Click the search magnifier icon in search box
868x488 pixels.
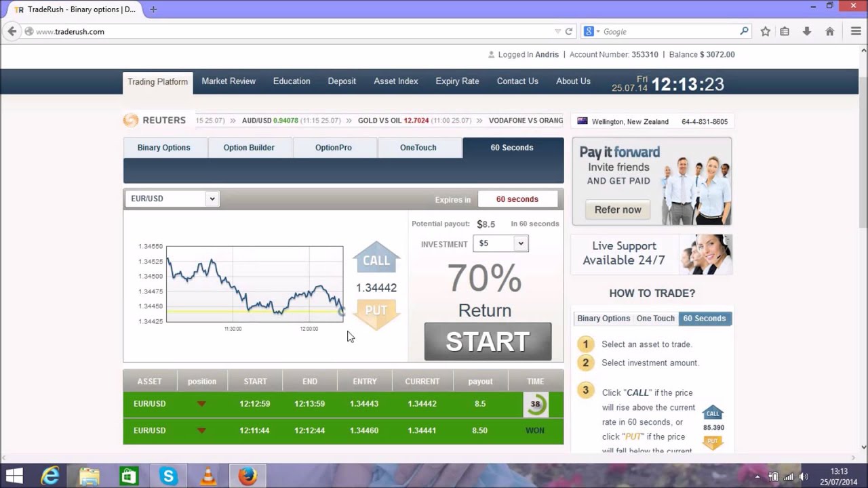[x=744, y=31]
